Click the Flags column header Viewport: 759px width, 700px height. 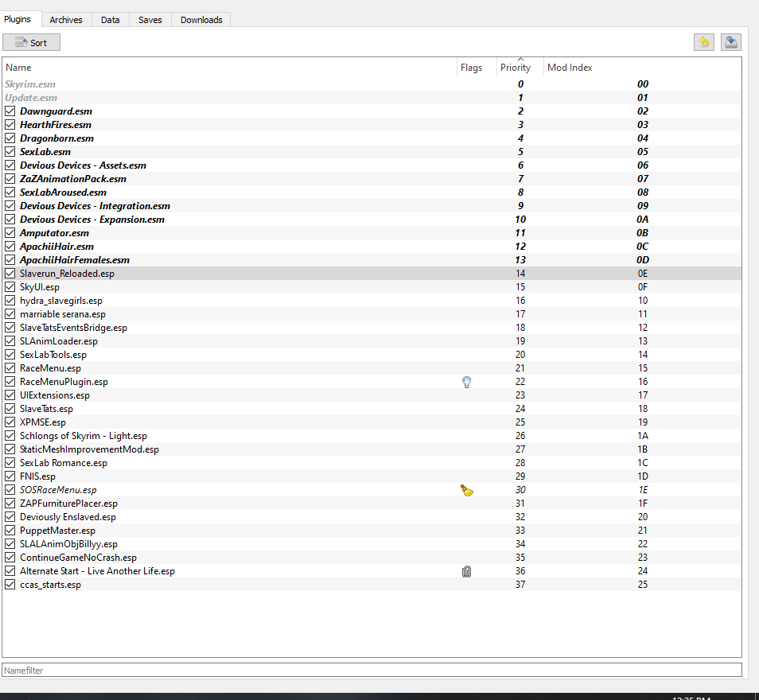click(x=477, y=68)
